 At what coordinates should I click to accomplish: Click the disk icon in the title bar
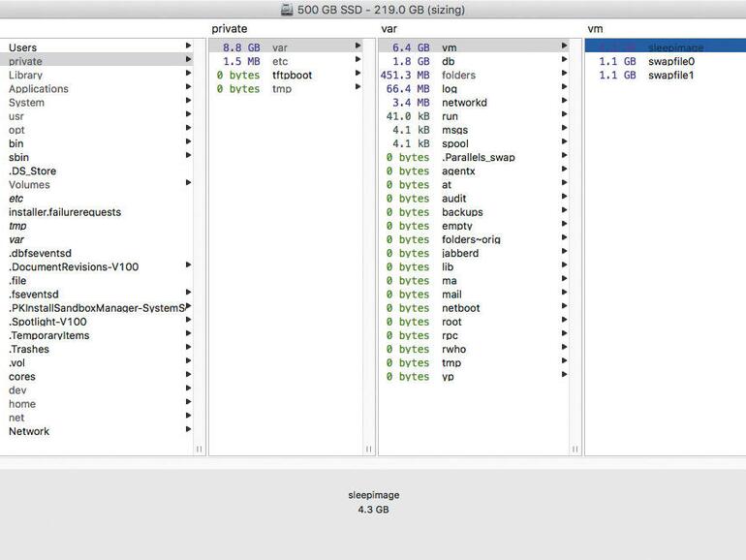click(x=287, y=10)
